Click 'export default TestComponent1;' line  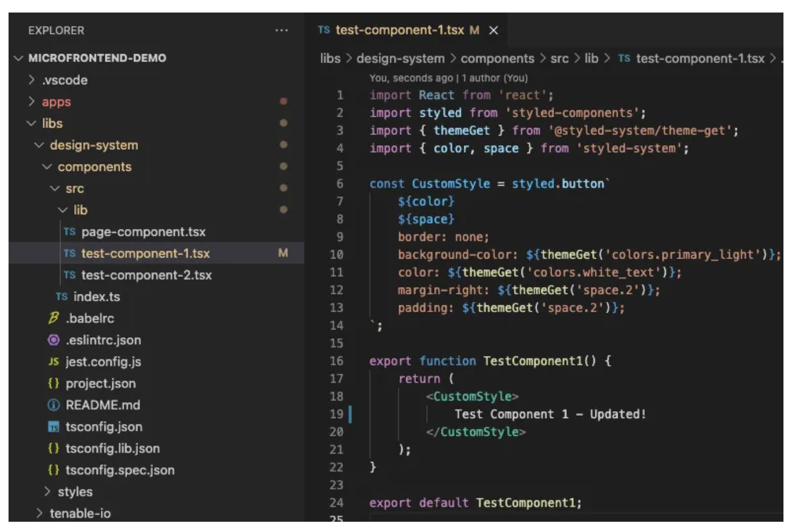click(x=475, y=503)
